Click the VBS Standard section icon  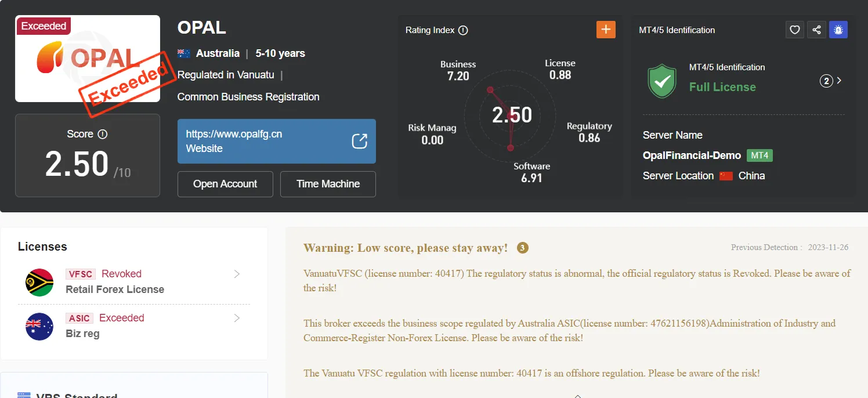click(24, 396)
